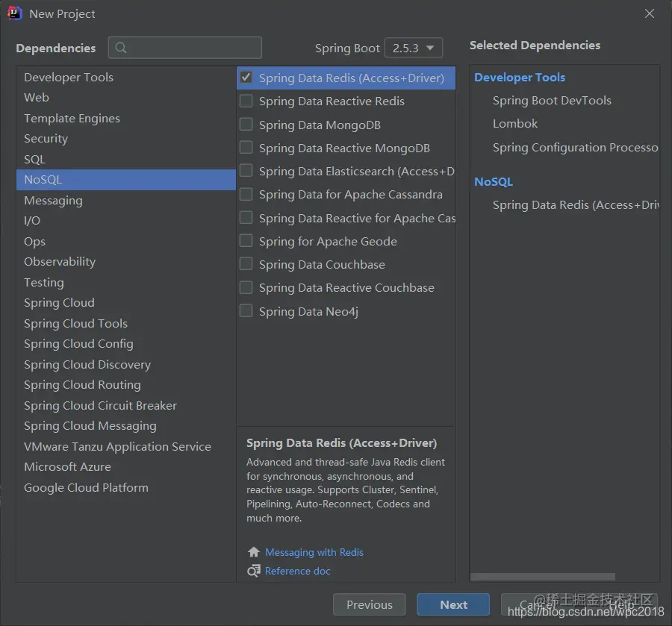Select Spring Cloud Circuit Breaker category
The width and height of the screenshot is (672, 626).
coord(126,405)
